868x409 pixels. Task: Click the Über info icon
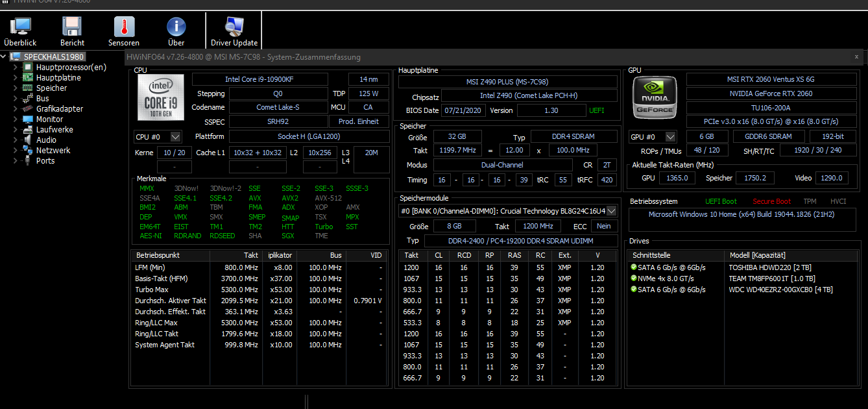click(x=176, y=27)
